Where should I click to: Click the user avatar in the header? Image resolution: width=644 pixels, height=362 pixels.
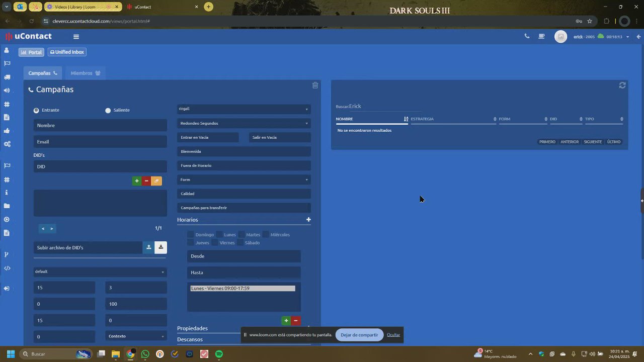[x=560, y=37]
